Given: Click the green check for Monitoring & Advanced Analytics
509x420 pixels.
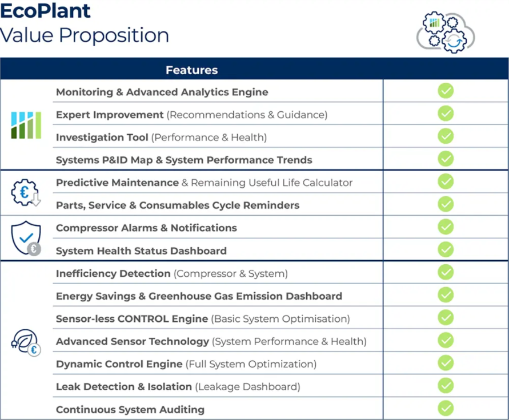Looking at the screenshot, I should (446, 91).
